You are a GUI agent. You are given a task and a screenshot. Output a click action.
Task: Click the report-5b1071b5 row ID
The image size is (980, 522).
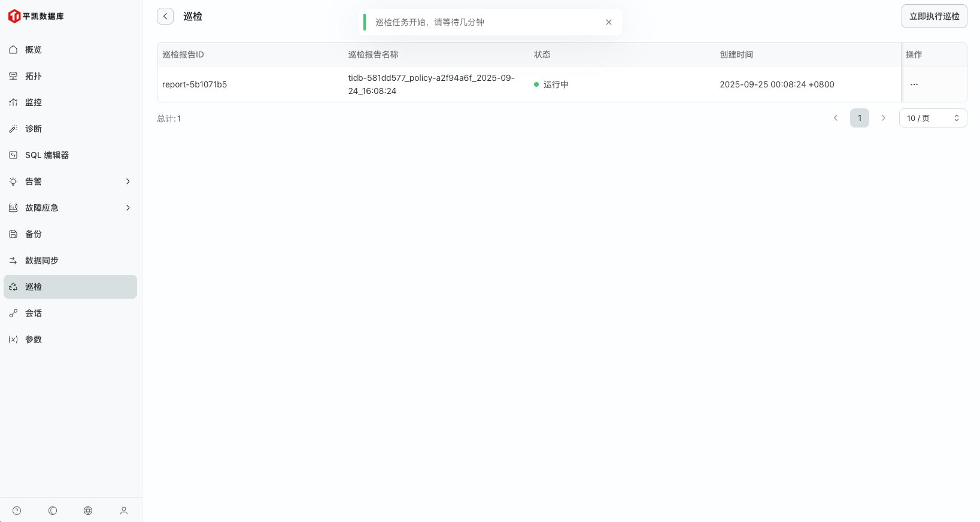coord(195,84)
